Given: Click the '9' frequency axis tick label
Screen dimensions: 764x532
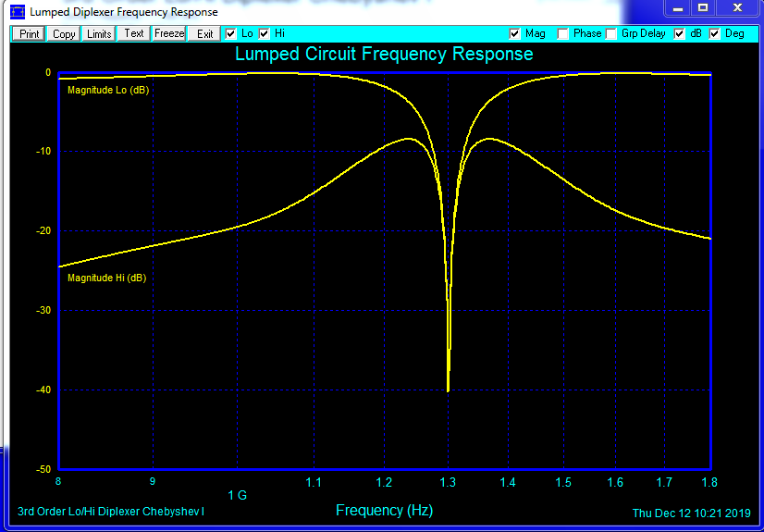Looking at the screenshot, I should [153, 483].
